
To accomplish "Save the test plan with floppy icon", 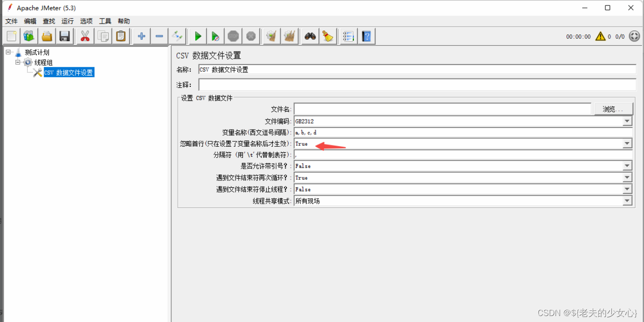I will click(65, 36).
